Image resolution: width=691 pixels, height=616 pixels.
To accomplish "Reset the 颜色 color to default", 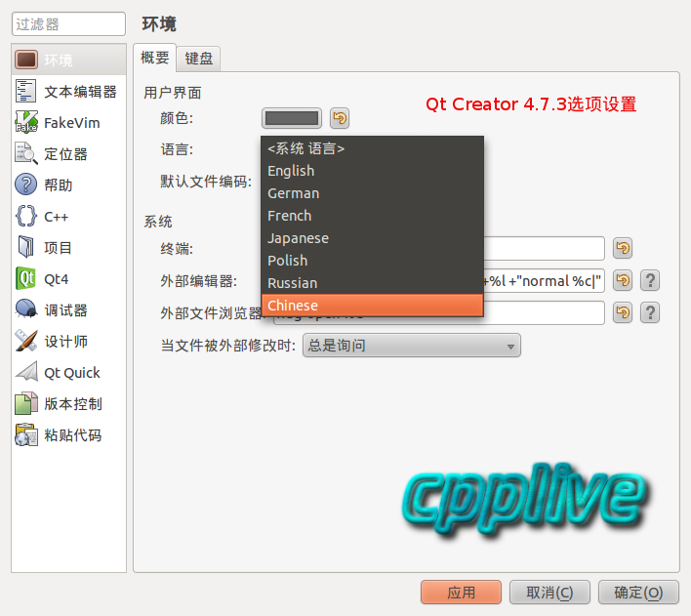I will click(x=340, y=118).
